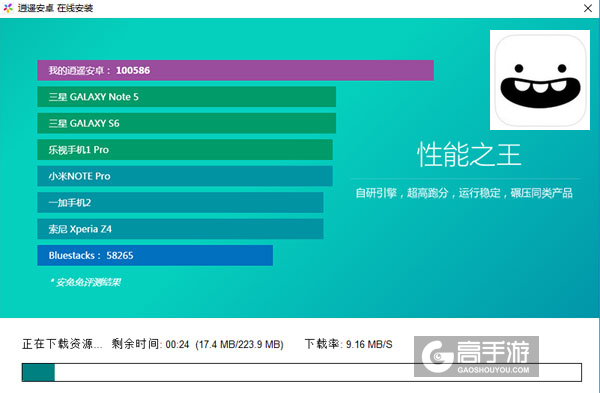Select the purple 我的逍遥安卓 100586 bar
Image resolution: width=600 pixels, height=393 pixels.
point(235,70)
